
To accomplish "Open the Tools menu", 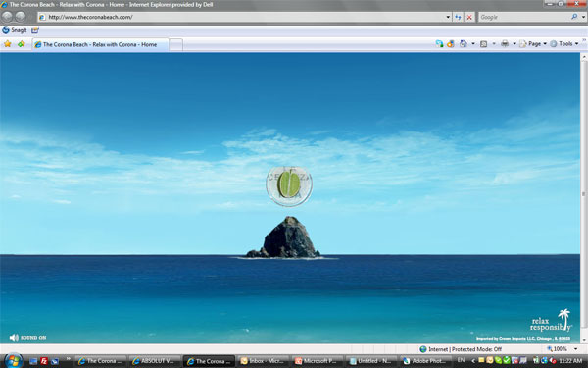I will [564, 44].
